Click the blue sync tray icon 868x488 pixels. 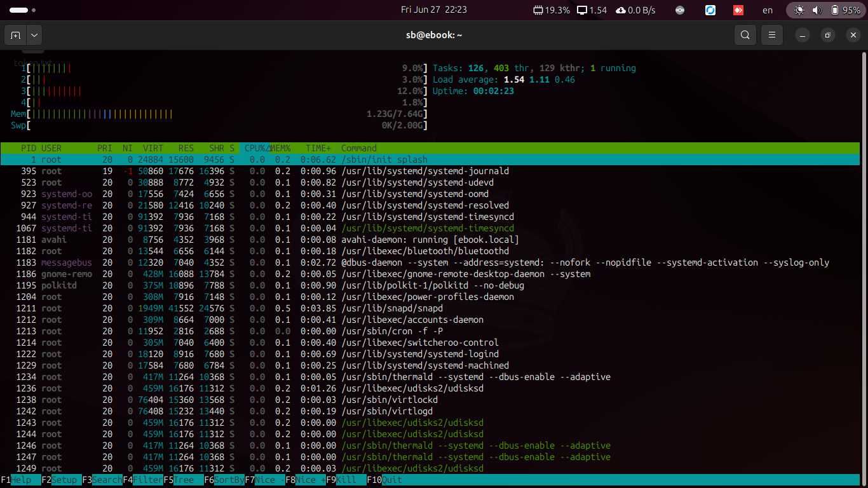[x=710, y=10]
